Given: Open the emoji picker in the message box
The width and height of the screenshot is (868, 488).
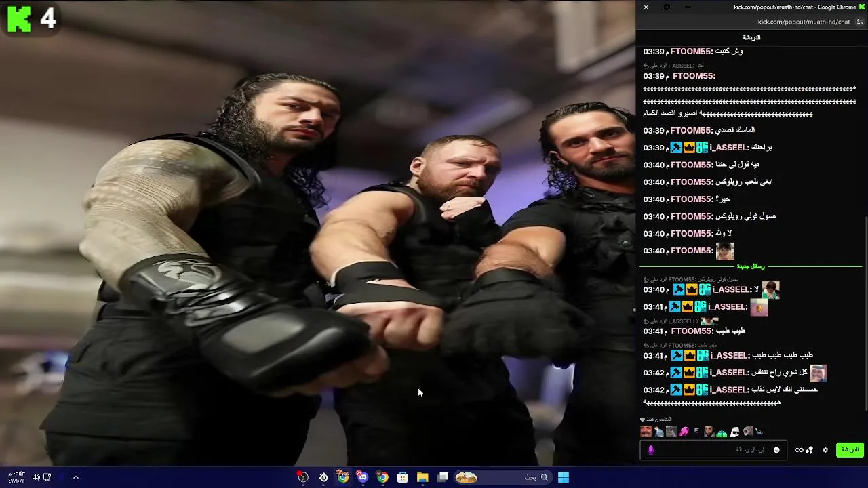Looking at the screenshot, I should [776, 450].
